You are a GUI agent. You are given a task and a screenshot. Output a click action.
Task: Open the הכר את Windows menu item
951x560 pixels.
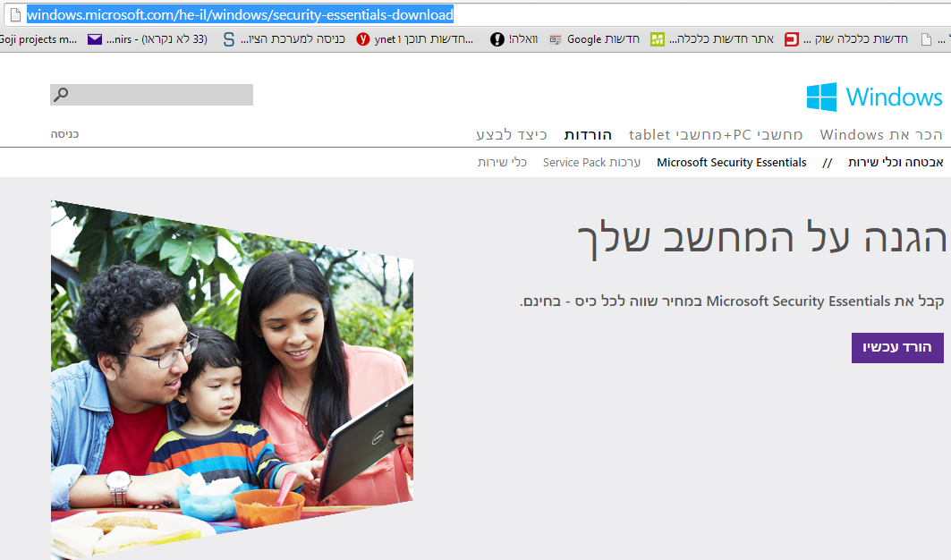(881, 135)
